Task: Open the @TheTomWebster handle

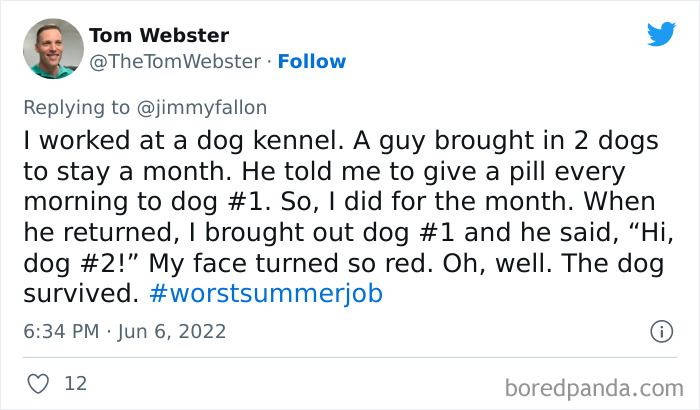Action: (x=176, y=61)
